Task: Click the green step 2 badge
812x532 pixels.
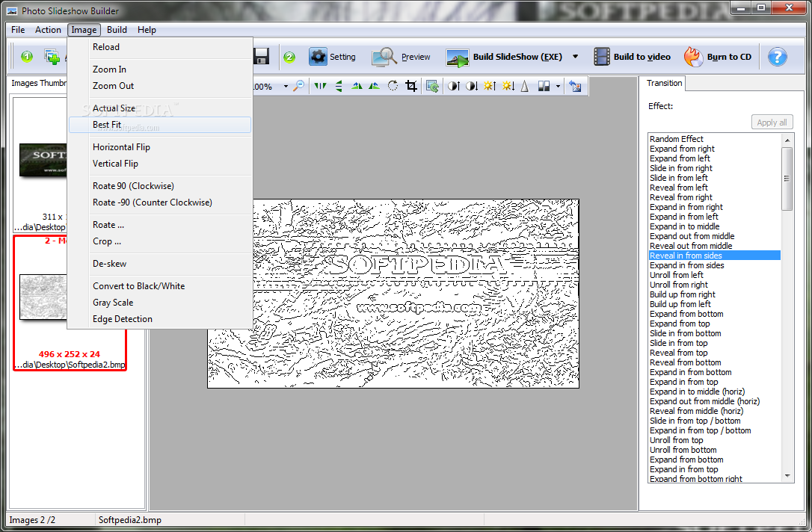Action: 289,57
